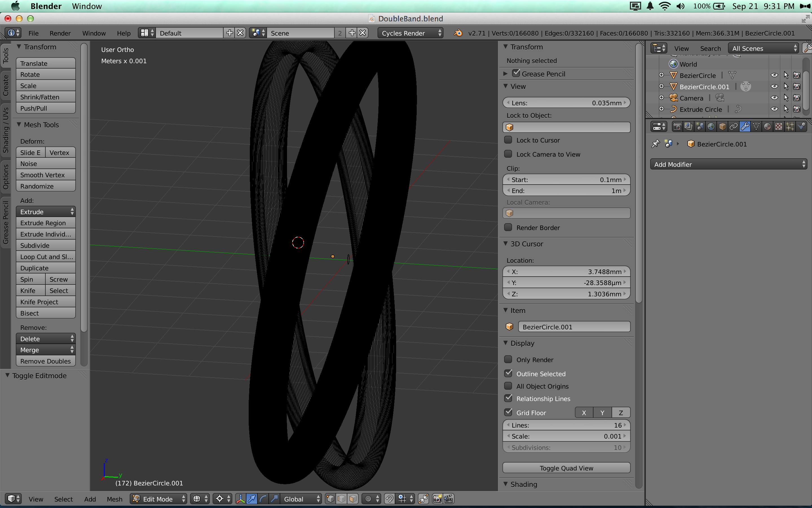
Task: Enable All Object Origins checkbox
Action: click(508, 386)
